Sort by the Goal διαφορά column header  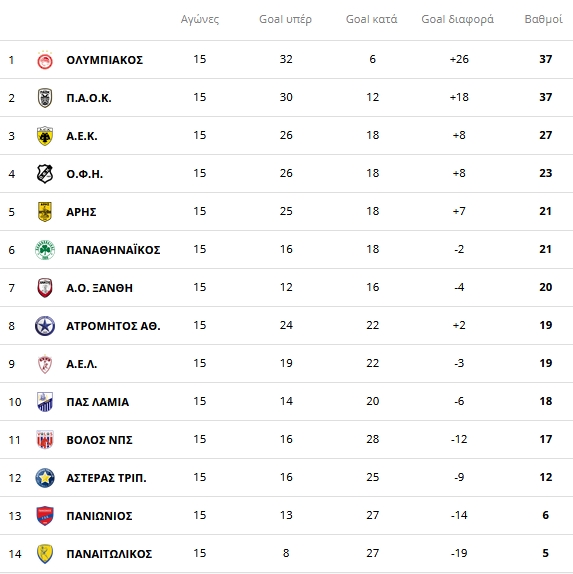[458, 19]
